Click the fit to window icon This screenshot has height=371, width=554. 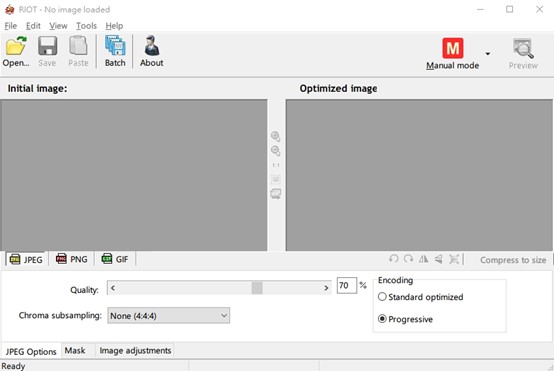pos(276,179)
